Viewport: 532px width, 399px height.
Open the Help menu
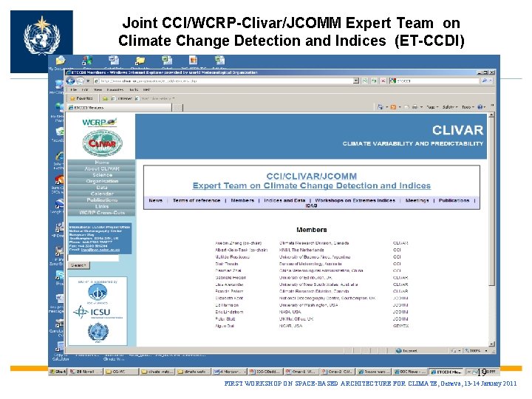[x=147, y=90]
